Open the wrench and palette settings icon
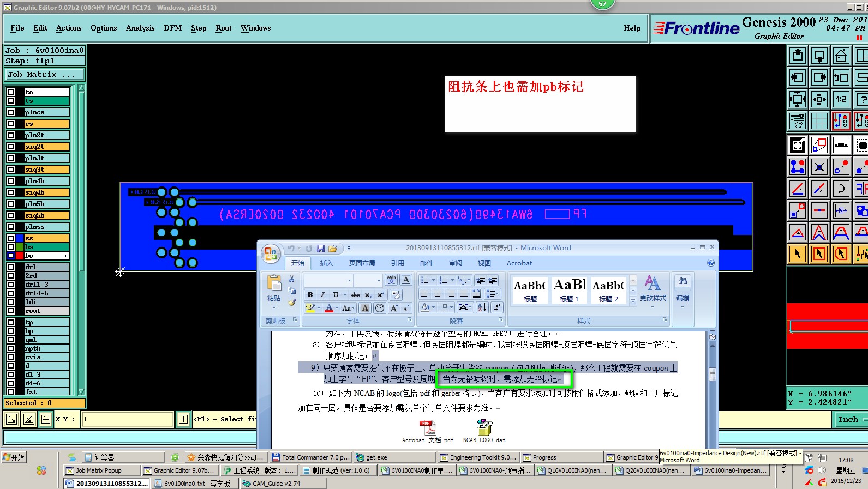Screen dimensions: 868x489 (x=798, y=120)
